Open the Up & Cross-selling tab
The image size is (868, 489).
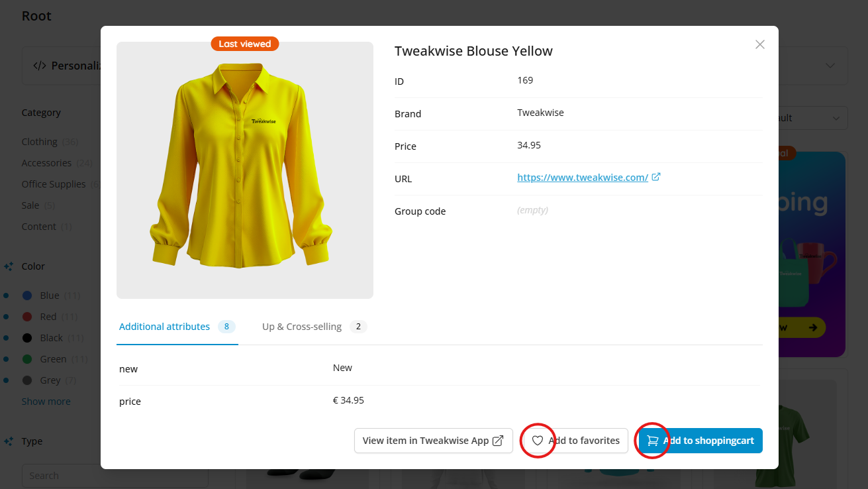pyautogui.click(x=314, y=327)
